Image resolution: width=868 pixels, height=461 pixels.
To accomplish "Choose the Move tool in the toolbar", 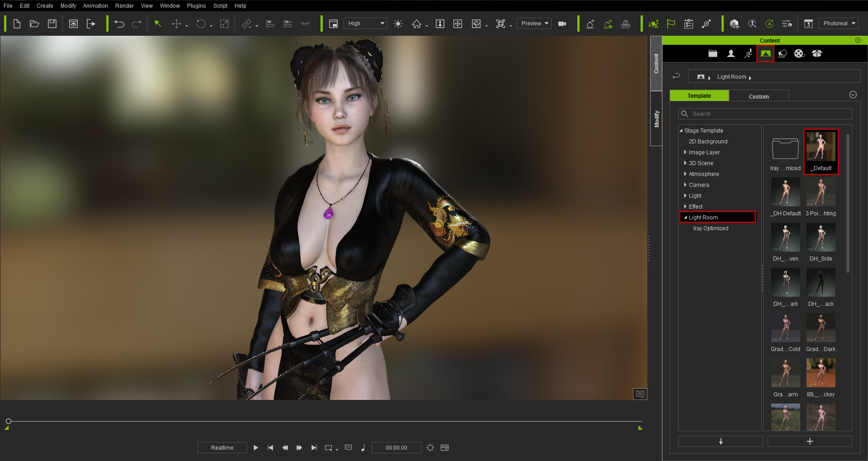I will 176,24.
